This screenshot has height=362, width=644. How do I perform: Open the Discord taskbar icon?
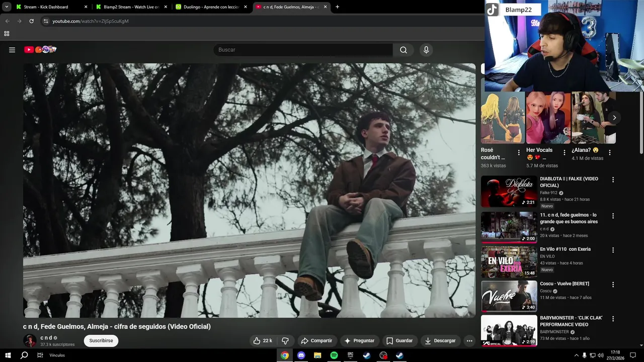301,355
